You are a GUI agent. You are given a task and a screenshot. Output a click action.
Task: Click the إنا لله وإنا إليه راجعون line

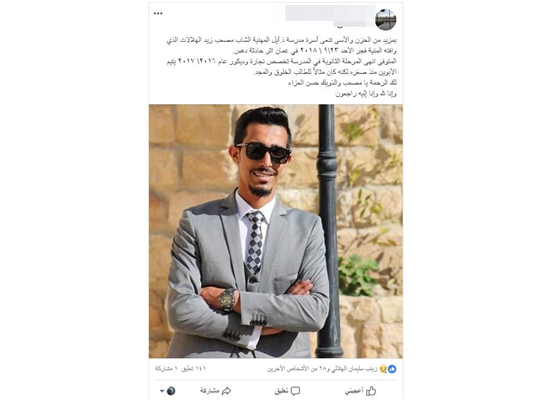click(x=366, y=94)
